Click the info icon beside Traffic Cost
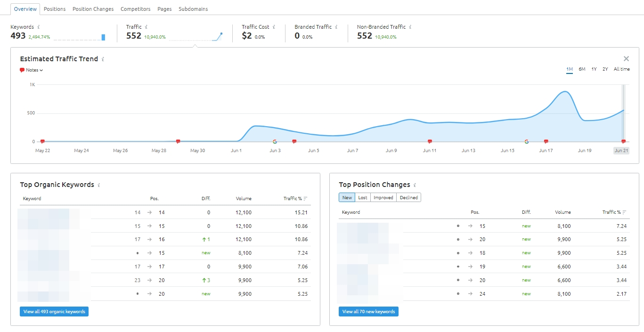This screenshot has width=644, height=332. click(x=274, y=27)
